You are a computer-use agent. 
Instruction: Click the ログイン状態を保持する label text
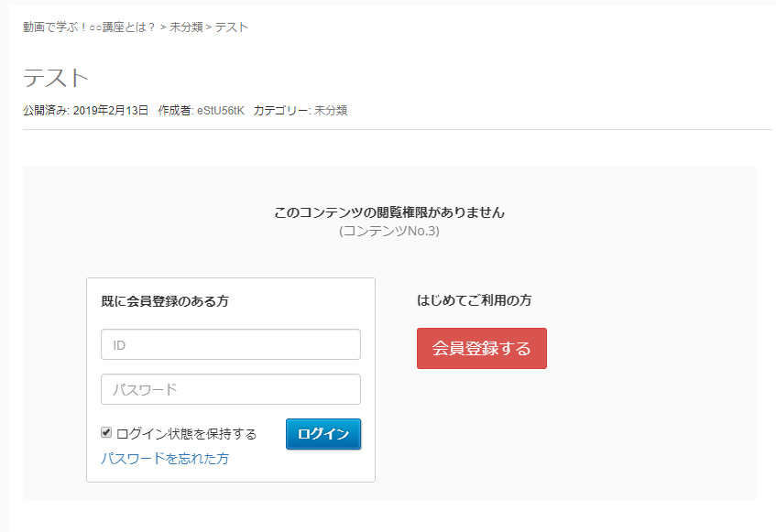pyautogui.click(x=186, y=434)
